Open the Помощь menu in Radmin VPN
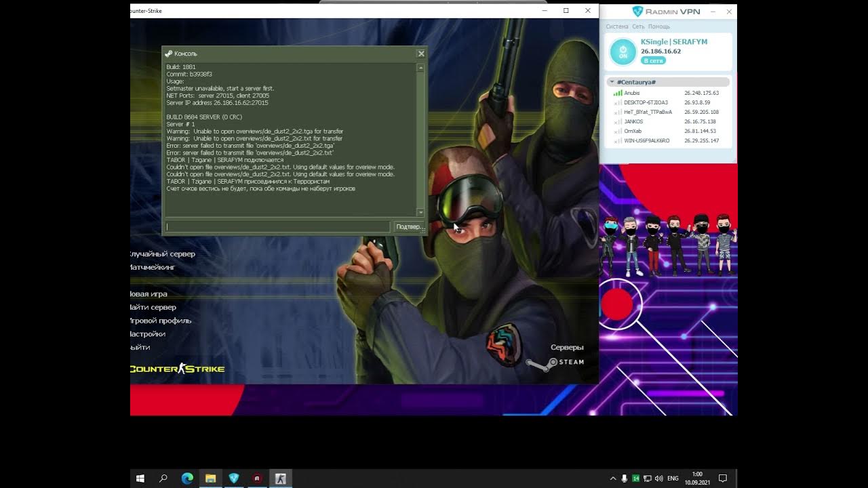Image resolution: width=868 pixels, height=488 pixels. tap(659, 26)
